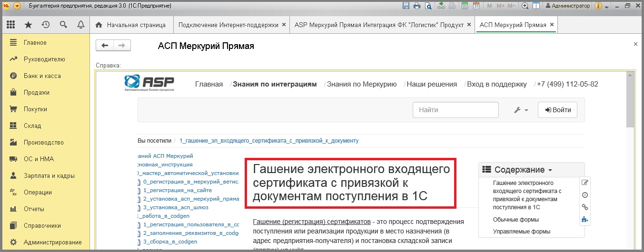Click the edit page pencil icon
Screen dimensions: 644x252
585,182
